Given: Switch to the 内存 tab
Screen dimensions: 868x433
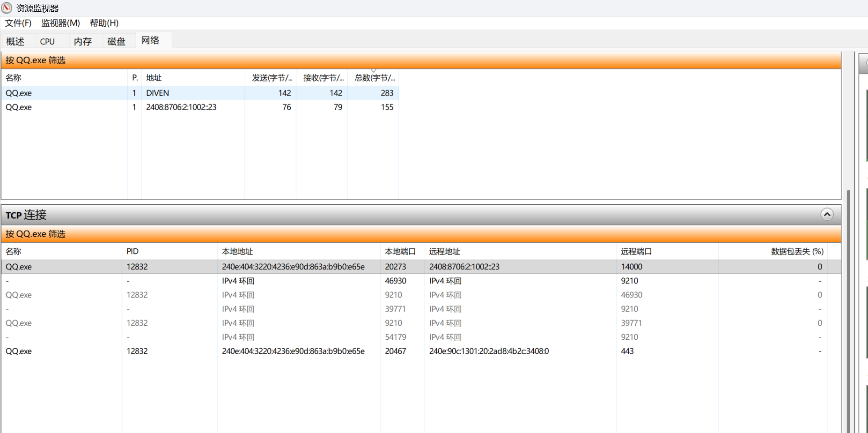Looking at the screenshot, I should [83, 41].
